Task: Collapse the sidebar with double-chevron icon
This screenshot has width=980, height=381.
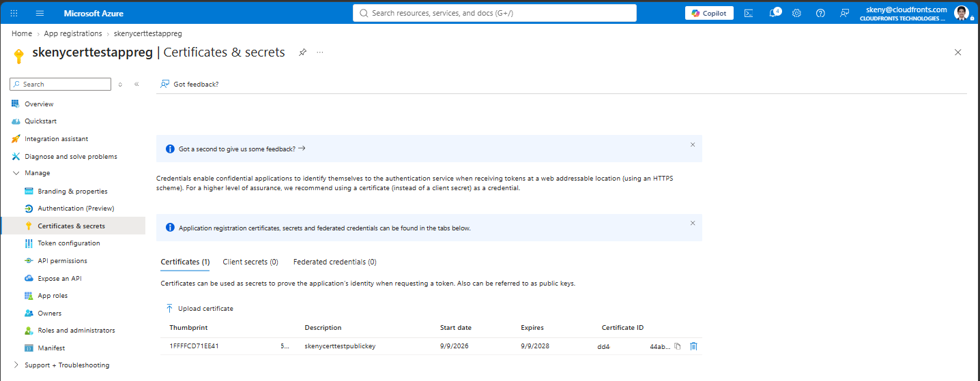Action: click(x=136, y=84)
